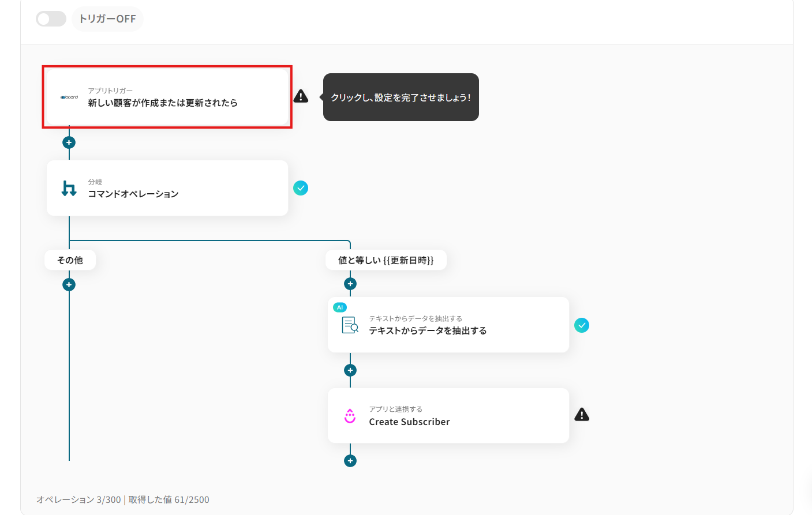Screen dimensions: 812x515
Task: Add a step below テキストからデータを抽出する
Action: click(x=350, y=370)
